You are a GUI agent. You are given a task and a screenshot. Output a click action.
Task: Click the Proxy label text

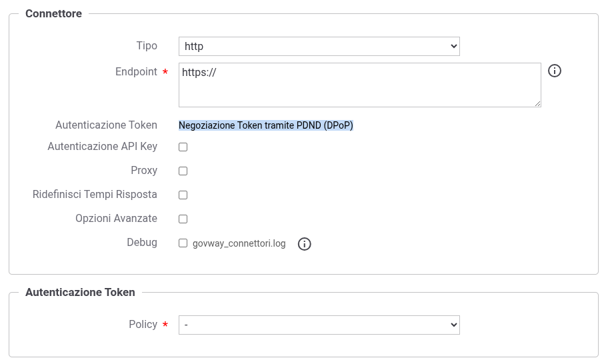(x=144, y=170)
